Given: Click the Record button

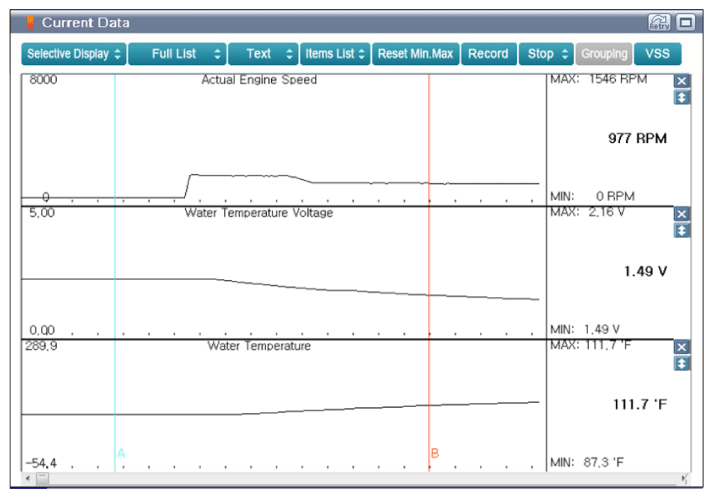Looking at the screenshot, I should (489, 54).
